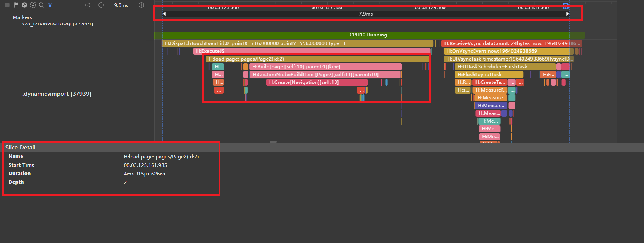This screenshot has height=243, width=644.
Task: Toggle the blue filter funnel icon
Action: (50, 5)
